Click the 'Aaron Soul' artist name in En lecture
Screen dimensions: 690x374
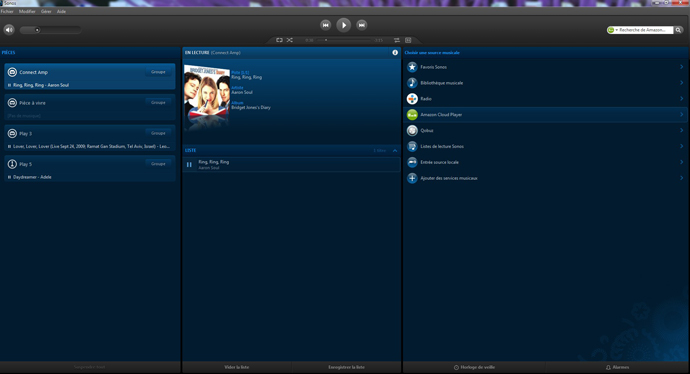(x=242, y=92)
